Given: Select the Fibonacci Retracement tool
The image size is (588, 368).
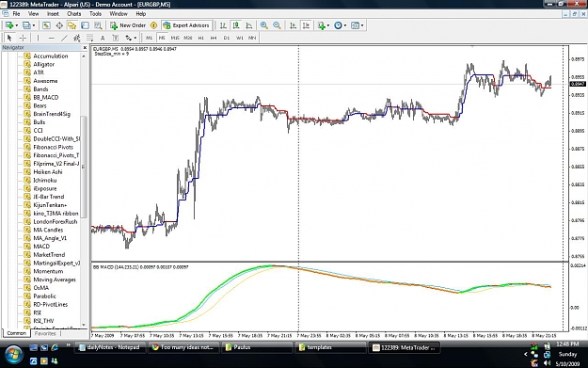Looking at the screenshot, I should pyautogui.click(x=89, y=38).
